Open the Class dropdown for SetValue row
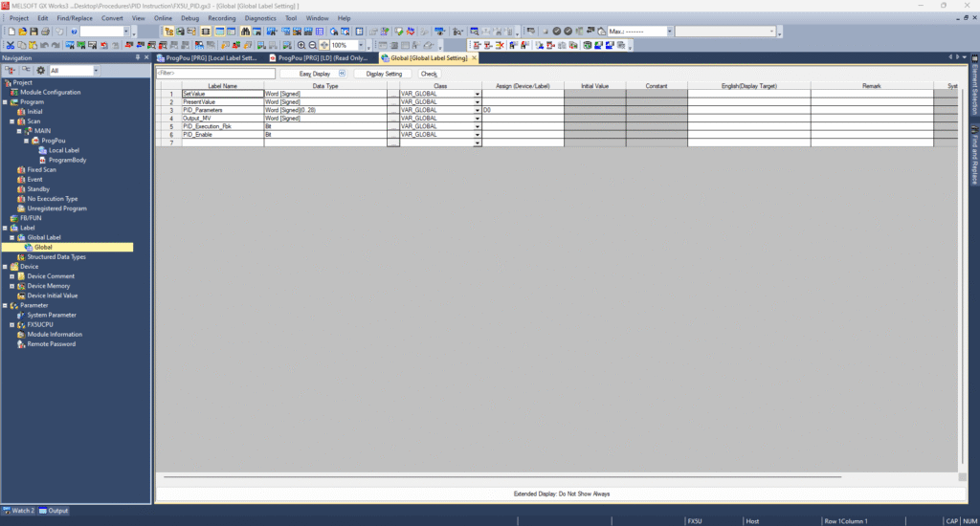 tap(478, 94)
